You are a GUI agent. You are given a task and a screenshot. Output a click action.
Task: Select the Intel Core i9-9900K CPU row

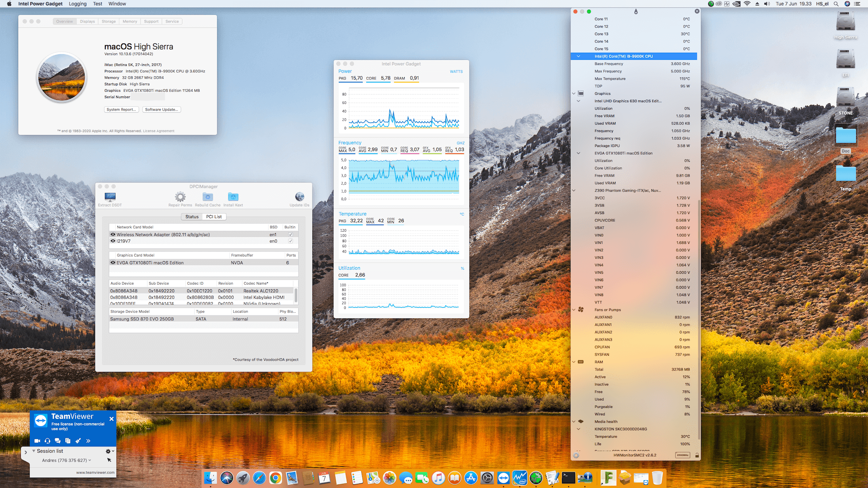[623, 56]
